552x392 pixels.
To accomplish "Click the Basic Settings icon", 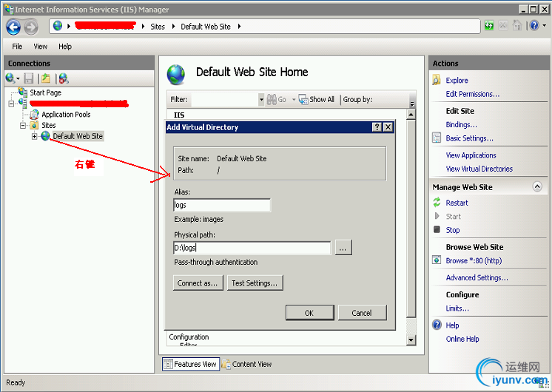I will pos(437,138).
